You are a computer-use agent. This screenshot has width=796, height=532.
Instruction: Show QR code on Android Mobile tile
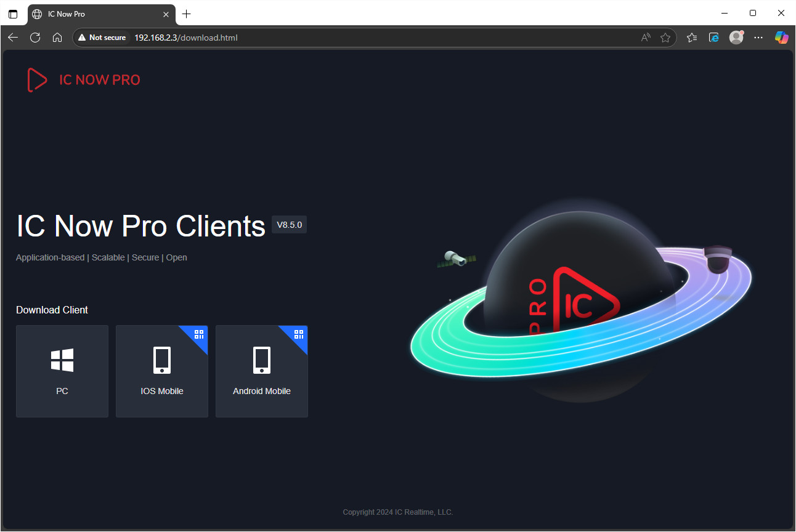coord(299,334)
